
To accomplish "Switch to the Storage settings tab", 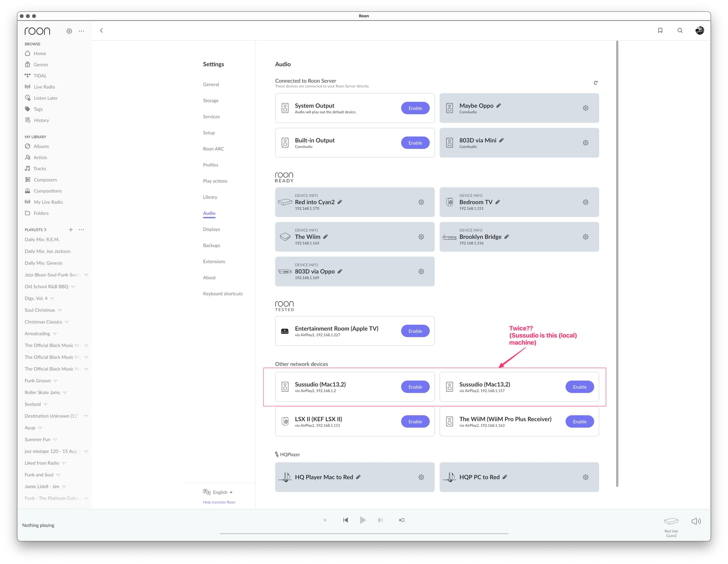I will pos(210,101).
